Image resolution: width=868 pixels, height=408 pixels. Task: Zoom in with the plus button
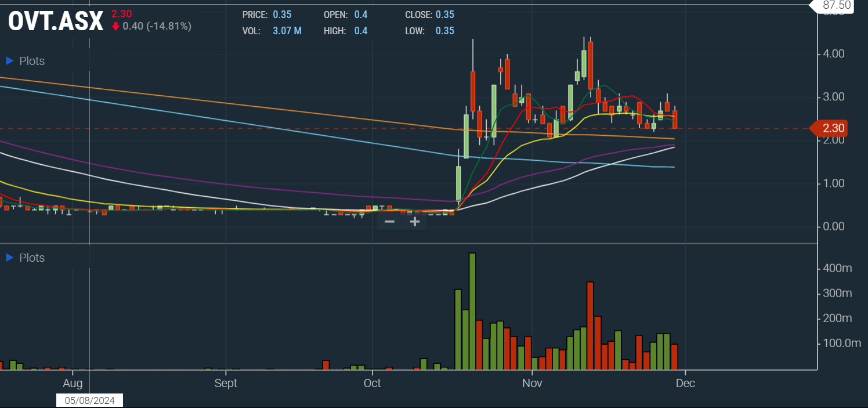pos(415,222)
